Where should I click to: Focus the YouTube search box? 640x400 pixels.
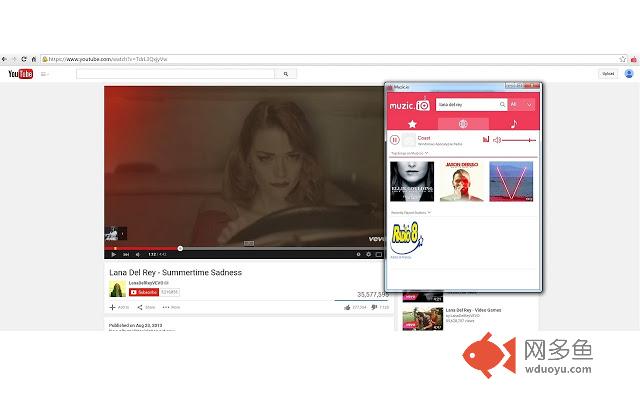tap(175, 74)
